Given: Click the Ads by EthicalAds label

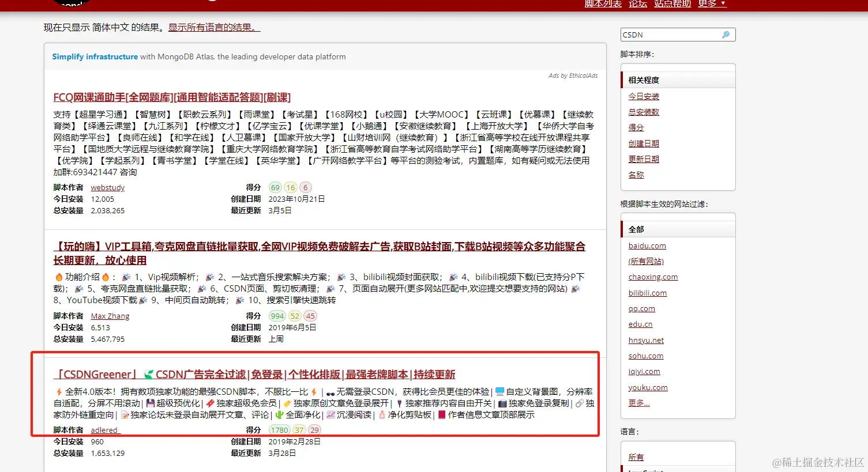Looking at the screenshot, I should pos(573,75).
